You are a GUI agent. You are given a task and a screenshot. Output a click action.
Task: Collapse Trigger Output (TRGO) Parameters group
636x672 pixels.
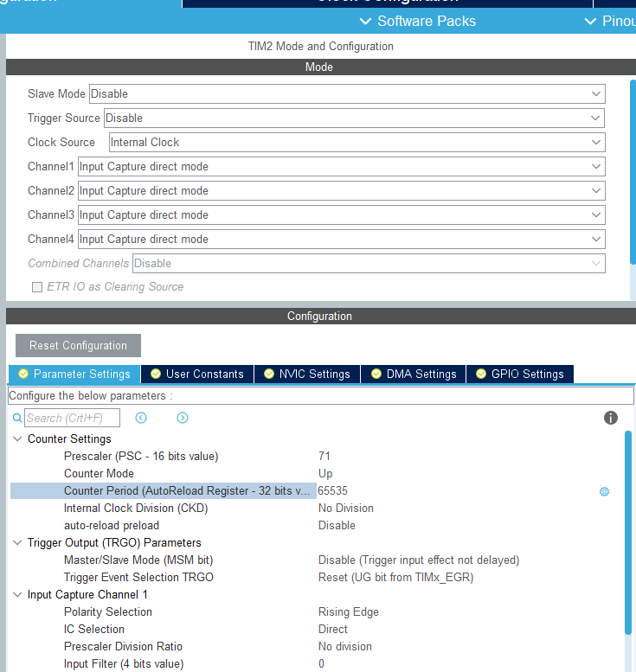tap(17, 542)
